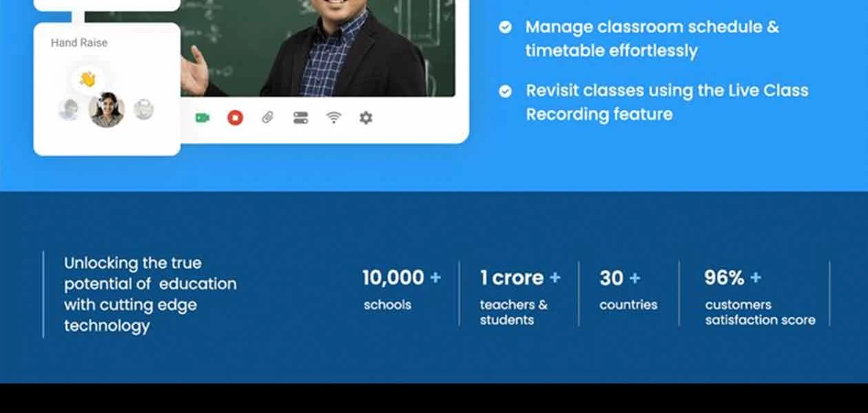868x413 pixels.
Task: Click the 96% + satisfaction score statistic
Action: coord(760,297)
